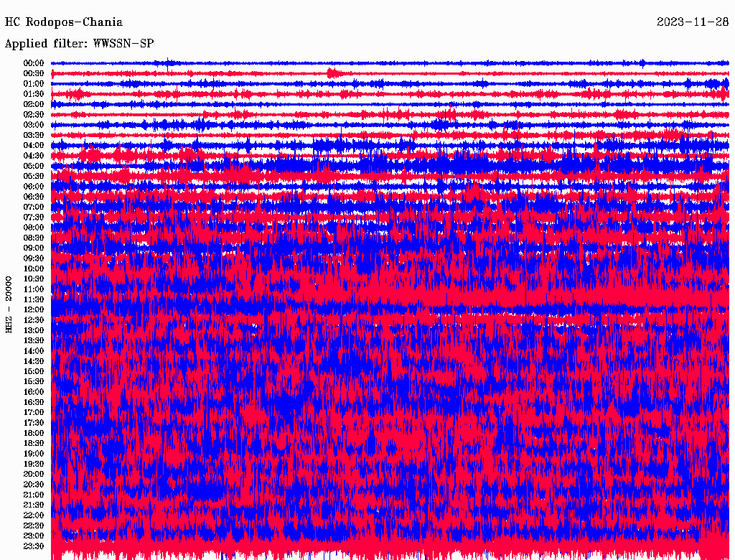Click the 12:00 time label
Viewport: 735px width, 560px height.
(x=34, y=309)
